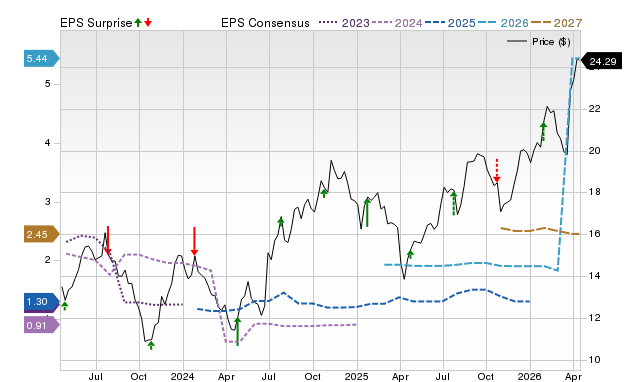
Task: Click the right-axis price value 22
Action: coord(595,109)
